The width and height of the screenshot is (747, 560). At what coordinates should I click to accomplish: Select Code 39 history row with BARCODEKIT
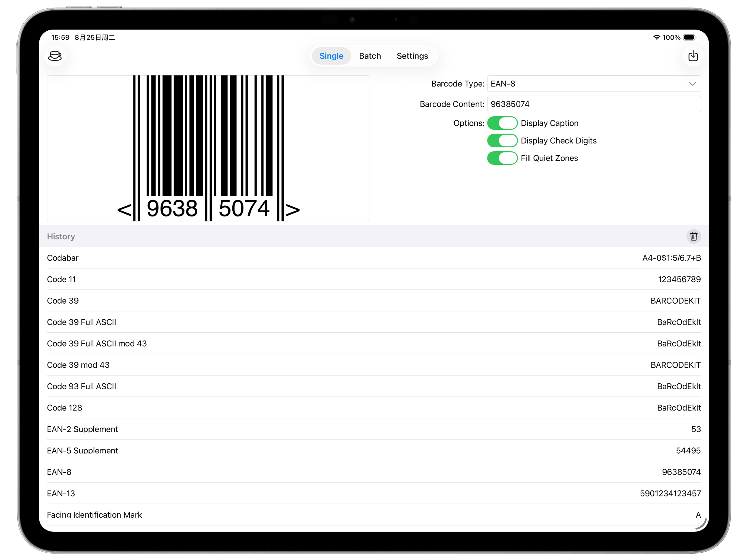click(x=374, y=301)
